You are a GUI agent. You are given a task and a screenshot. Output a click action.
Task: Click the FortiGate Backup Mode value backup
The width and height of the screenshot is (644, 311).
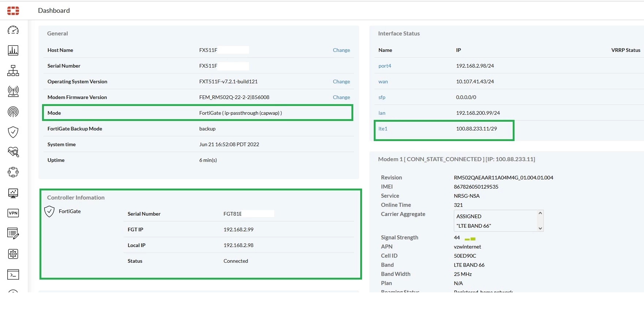[x=207, y=129]
